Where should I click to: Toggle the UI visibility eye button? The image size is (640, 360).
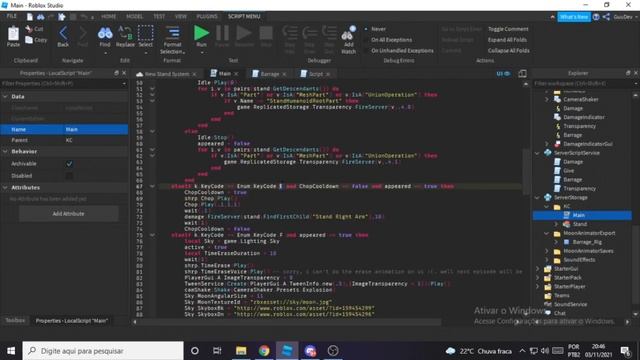[503, 73]
